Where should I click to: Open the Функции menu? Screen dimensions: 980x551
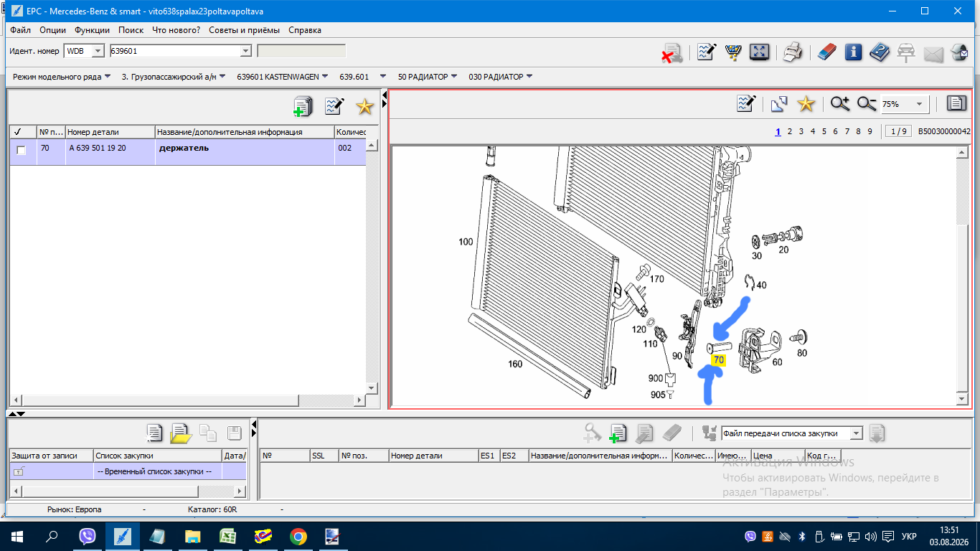92,30
